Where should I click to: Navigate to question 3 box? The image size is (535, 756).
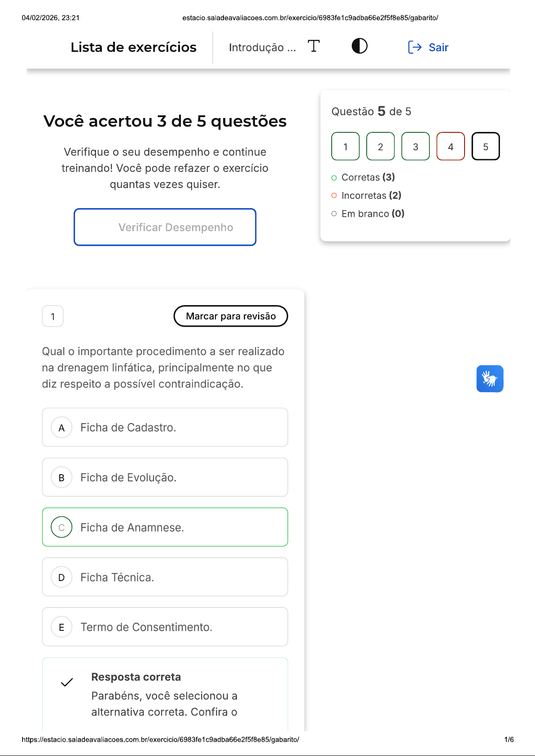tap(416, 146)
